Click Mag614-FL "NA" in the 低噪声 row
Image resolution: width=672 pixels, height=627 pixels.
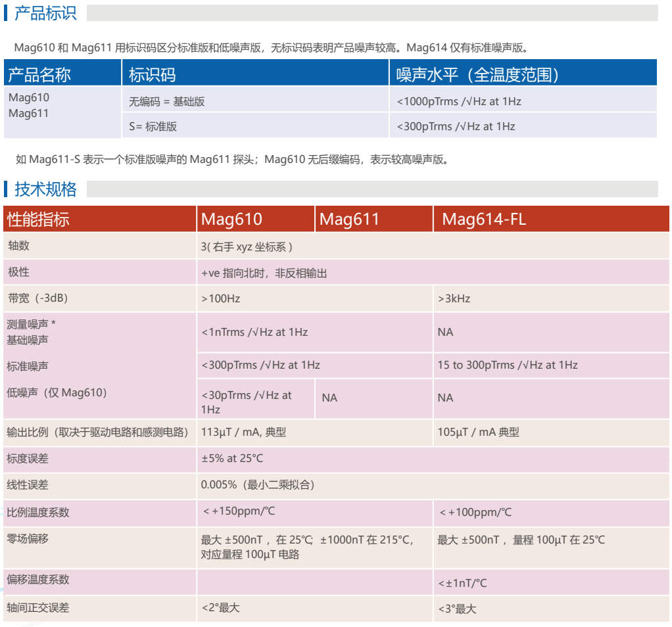[x=445, y=398]
